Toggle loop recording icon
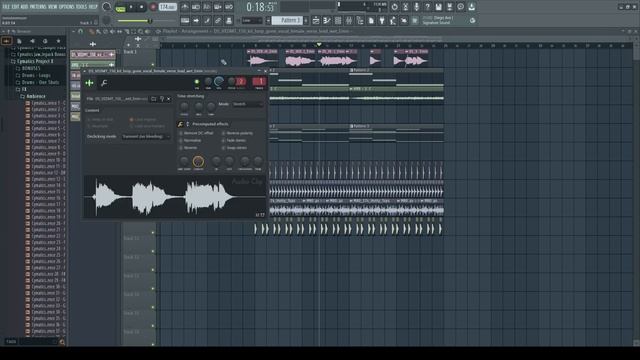This screenshot has width=640, height=360. pyautogui.click(x=229, y=7)
